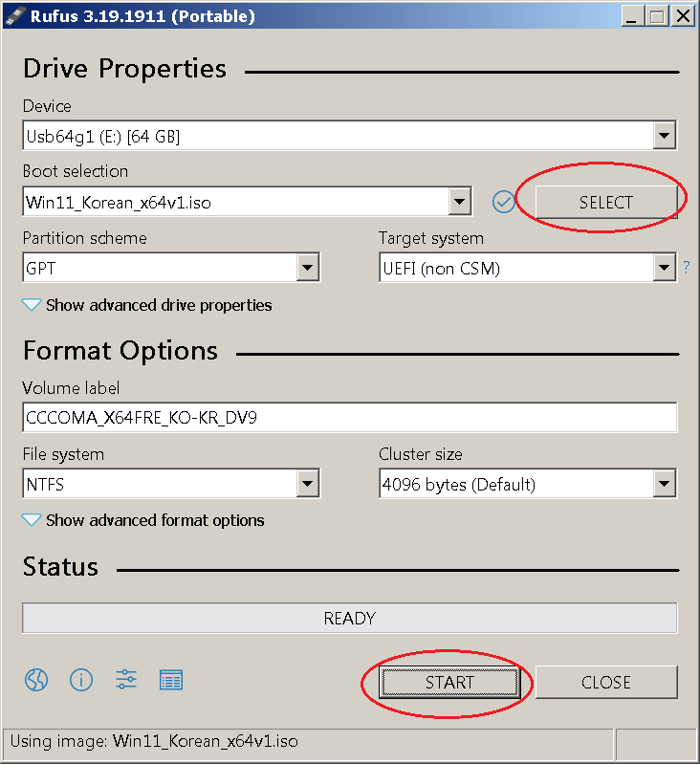Open the Boot selection dropdown
The image size is (700, 764).
[x=247, y=201]
